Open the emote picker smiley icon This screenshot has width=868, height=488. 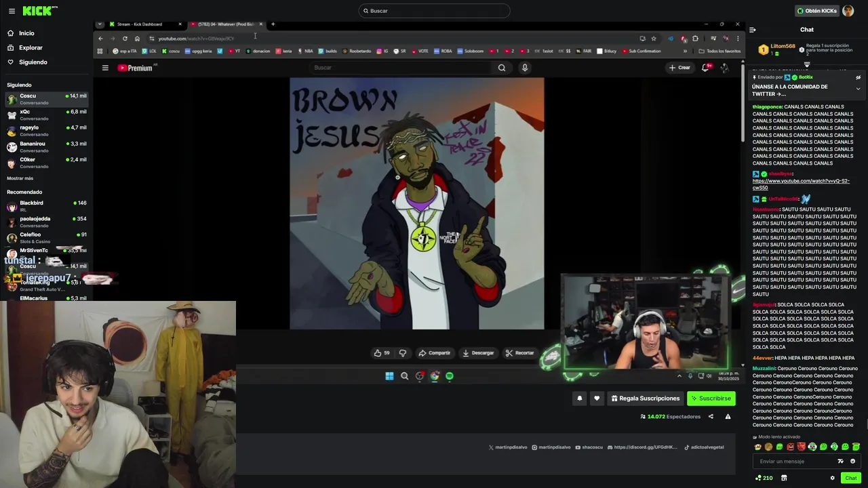(852, 462)
